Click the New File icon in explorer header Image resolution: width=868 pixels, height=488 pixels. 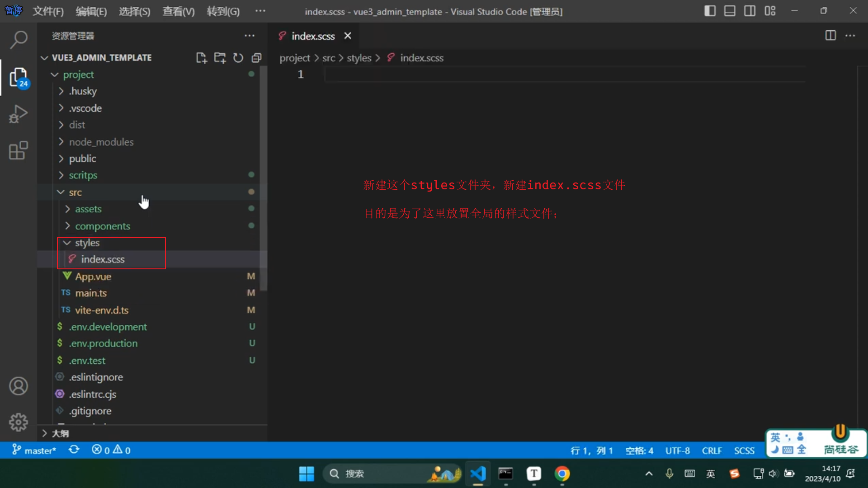coord(202,58)
